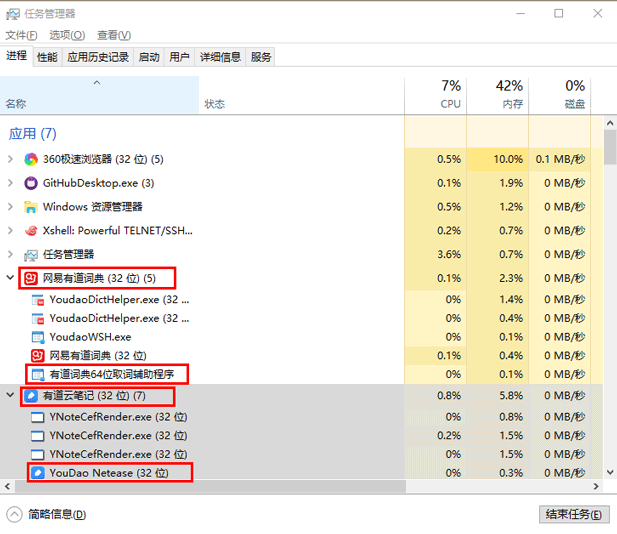Switch to the 性能 tab
This screenshot has width=617, height=534.
47,57
